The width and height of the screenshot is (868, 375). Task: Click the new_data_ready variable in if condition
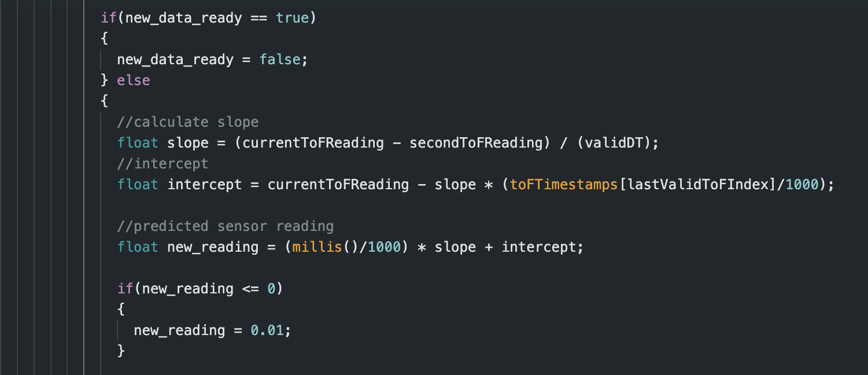click(183, 18)
